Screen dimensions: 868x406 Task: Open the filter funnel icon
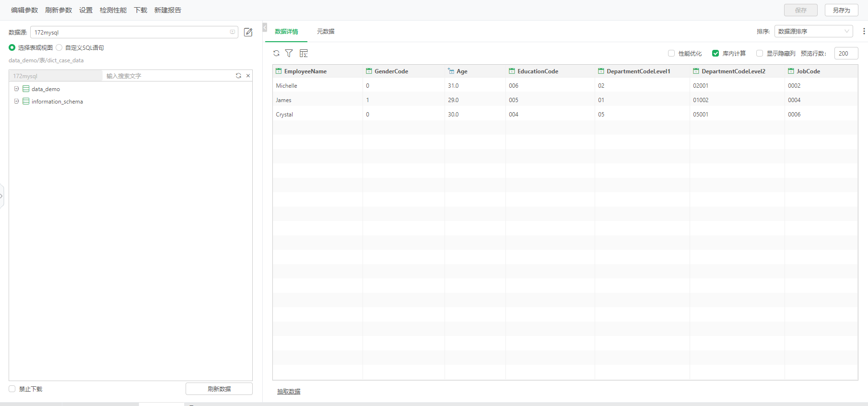[x=289, y=53]
